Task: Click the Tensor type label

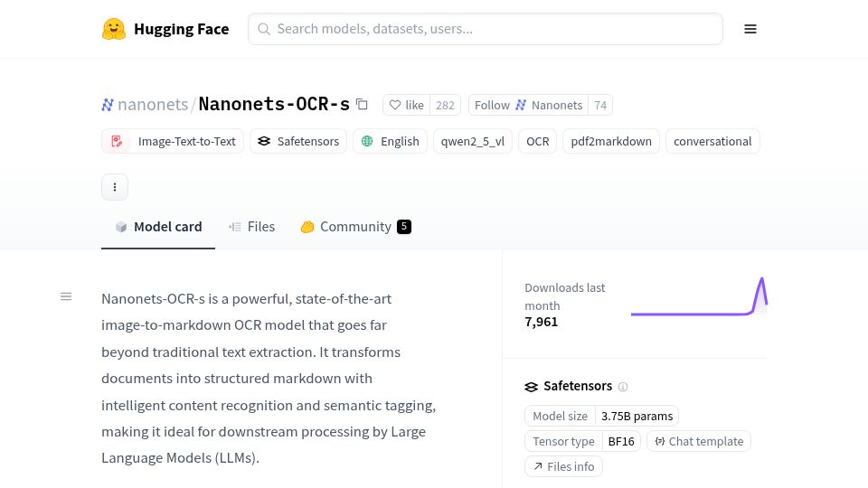Action: pyautogui.click(x=563, y=442)
